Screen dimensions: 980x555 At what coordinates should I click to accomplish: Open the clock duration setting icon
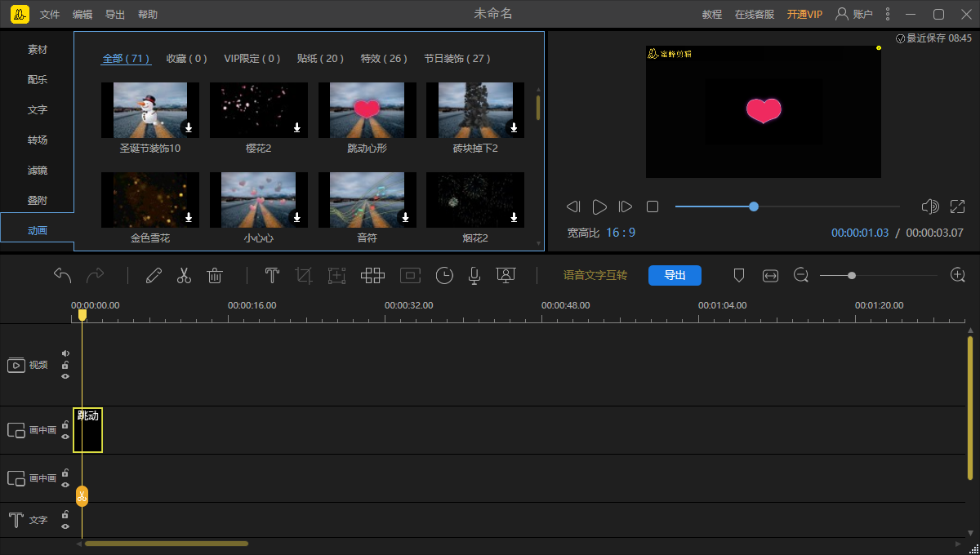443,276
